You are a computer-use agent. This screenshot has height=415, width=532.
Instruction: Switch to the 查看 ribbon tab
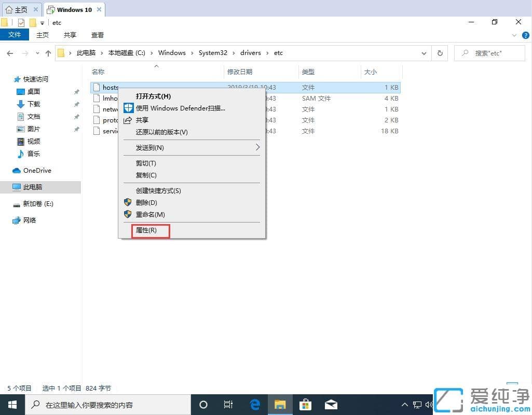coord(98,35)
